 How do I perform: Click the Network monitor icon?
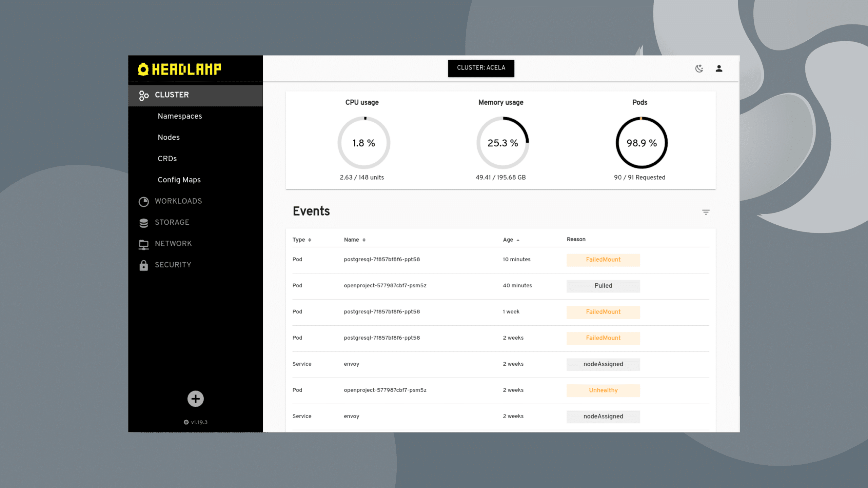point(144,244)
